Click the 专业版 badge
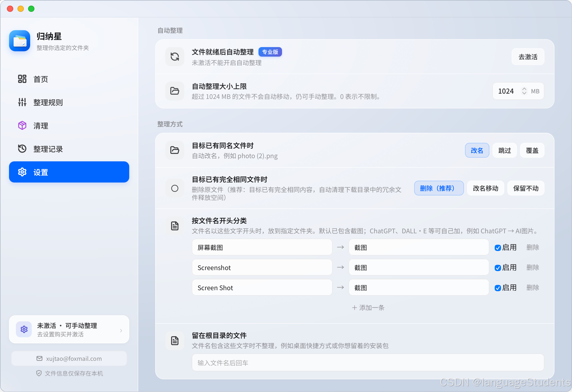The image size is (572, 392). [270, 52]
